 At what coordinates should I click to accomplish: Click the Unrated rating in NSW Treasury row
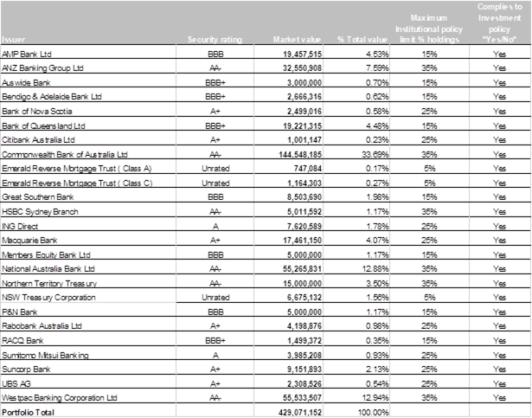pyautogui.click(x=215, y=298)
